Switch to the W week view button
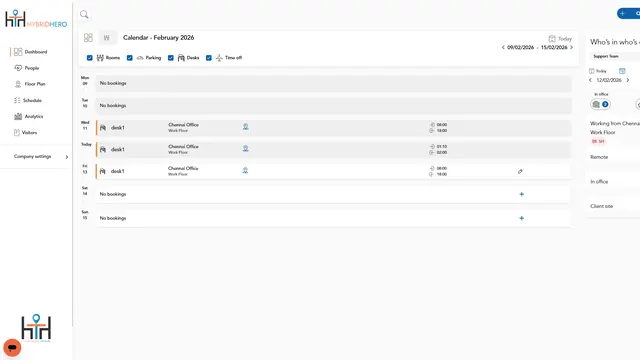 (x=107, y=38)
